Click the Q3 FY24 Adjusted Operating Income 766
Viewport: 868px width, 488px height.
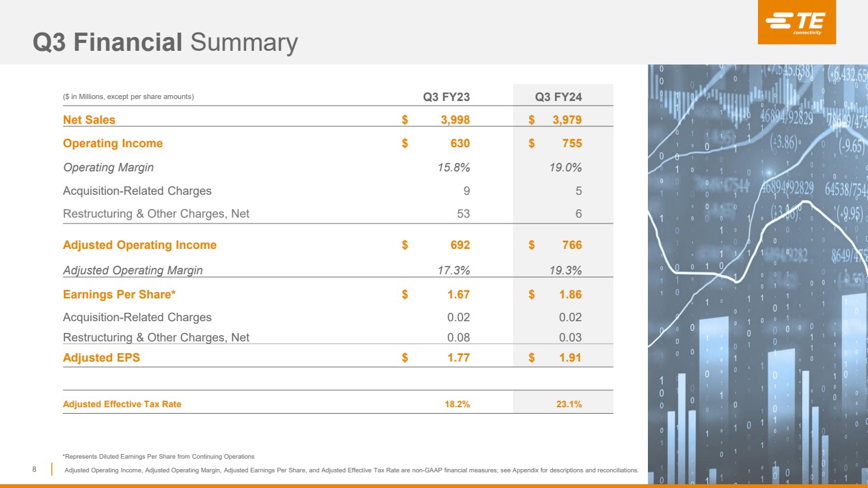(x=572, y=245)
